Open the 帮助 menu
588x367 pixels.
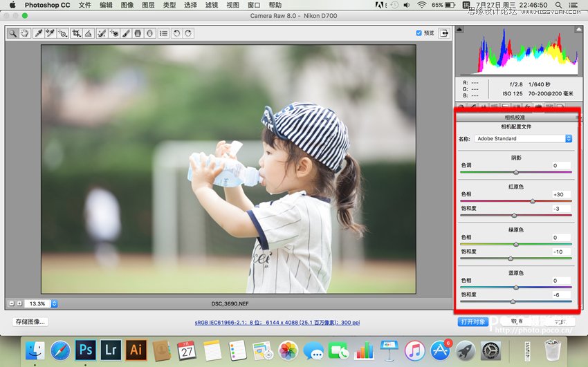click(x=275, y=6)
